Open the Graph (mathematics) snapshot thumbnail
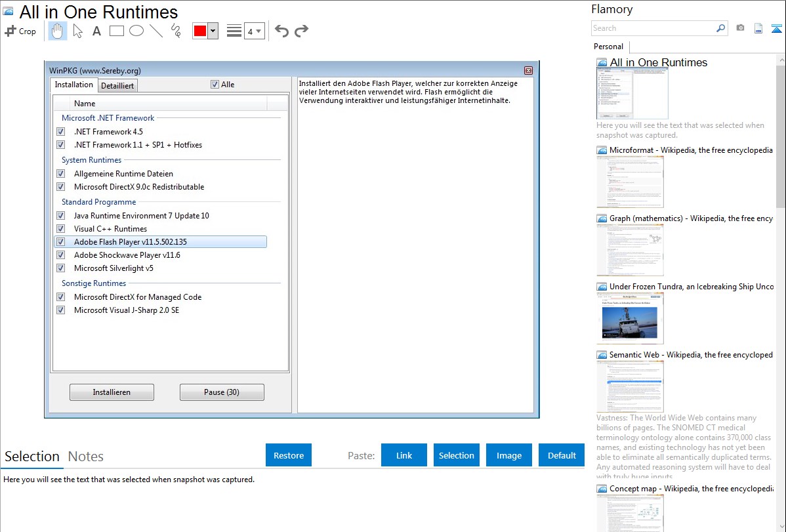 click(x=630, y=250)
